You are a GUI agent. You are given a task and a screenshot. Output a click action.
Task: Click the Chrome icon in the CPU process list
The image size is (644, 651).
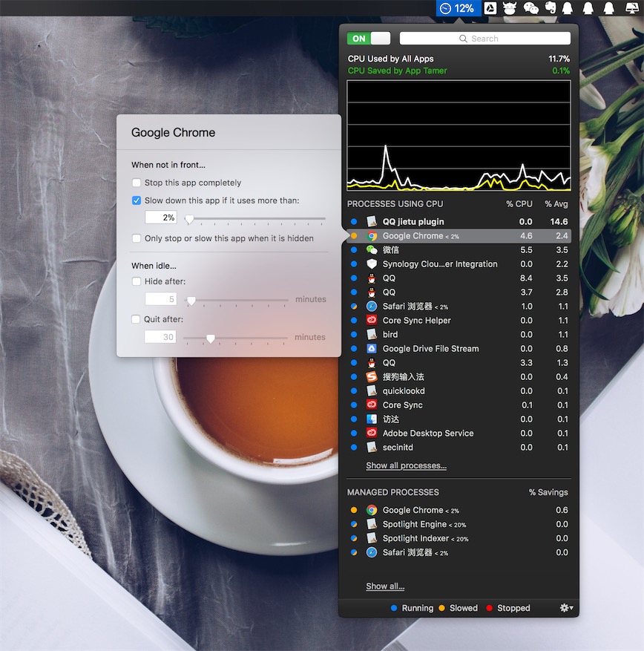coord(372,236)
